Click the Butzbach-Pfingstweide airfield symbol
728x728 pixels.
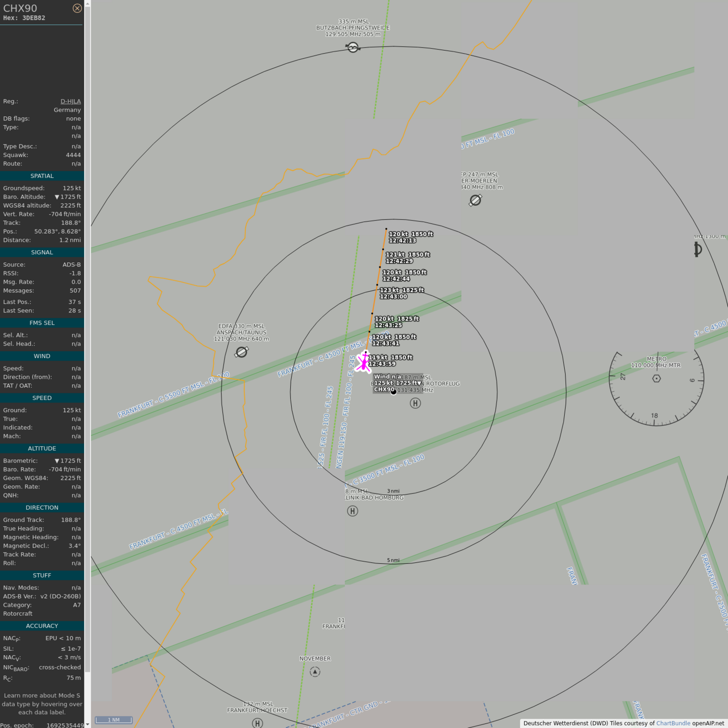pyautogui.click(x=353, y=48)
